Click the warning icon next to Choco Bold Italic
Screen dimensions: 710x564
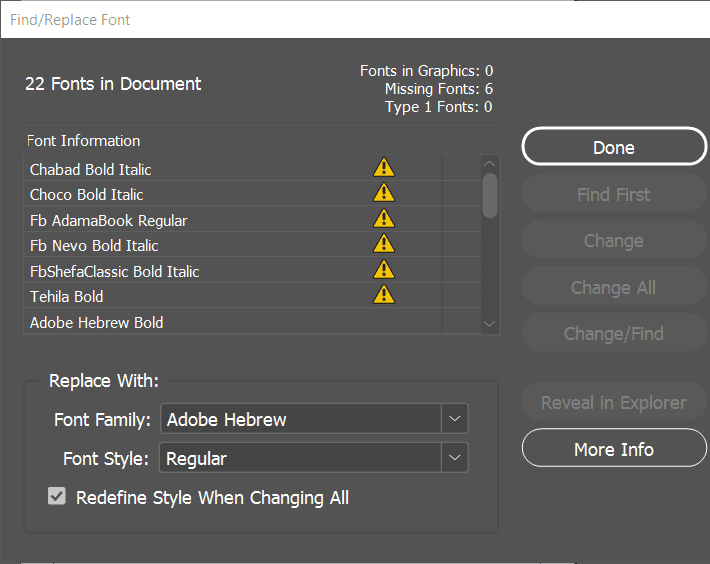pyautogui.click(x=384, y=194)
